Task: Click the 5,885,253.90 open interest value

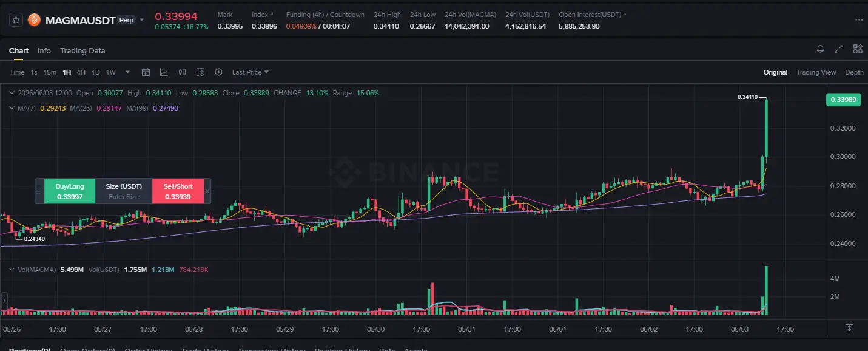Action: pyautogui.click(x=579, y=26)
